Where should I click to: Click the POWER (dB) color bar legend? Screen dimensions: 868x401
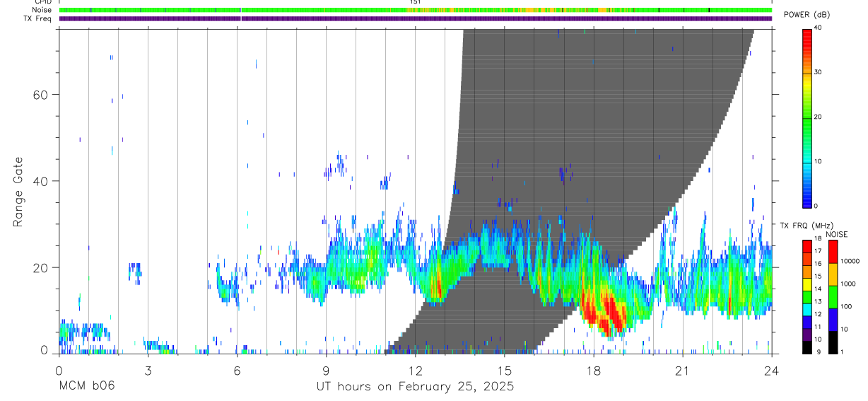[807, 117]
